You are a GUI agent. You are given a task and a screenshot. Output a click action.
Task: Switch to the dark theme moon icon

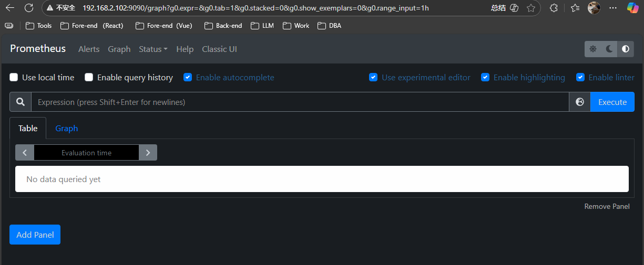609,49
